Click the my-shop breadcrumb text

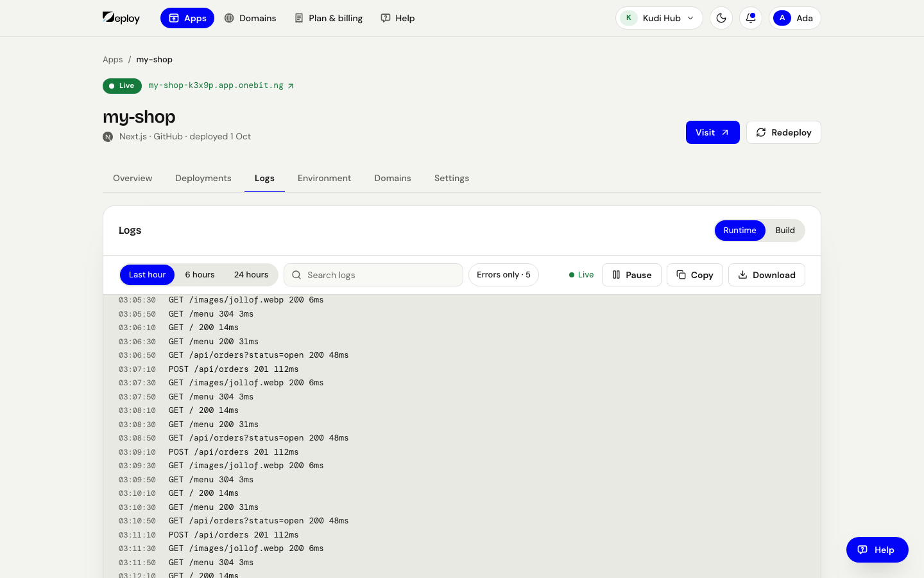(x=154, y=59)
